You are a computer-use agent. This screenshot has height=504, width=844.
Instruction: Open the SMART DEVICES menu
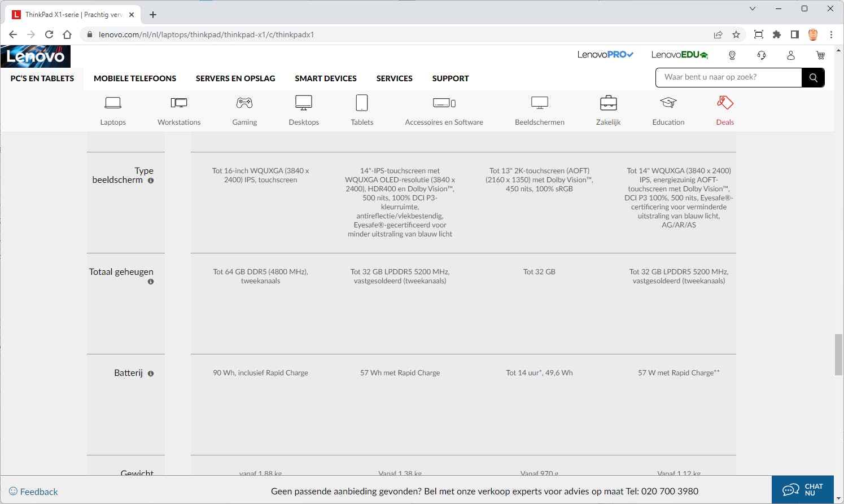[x=326, y=78]
